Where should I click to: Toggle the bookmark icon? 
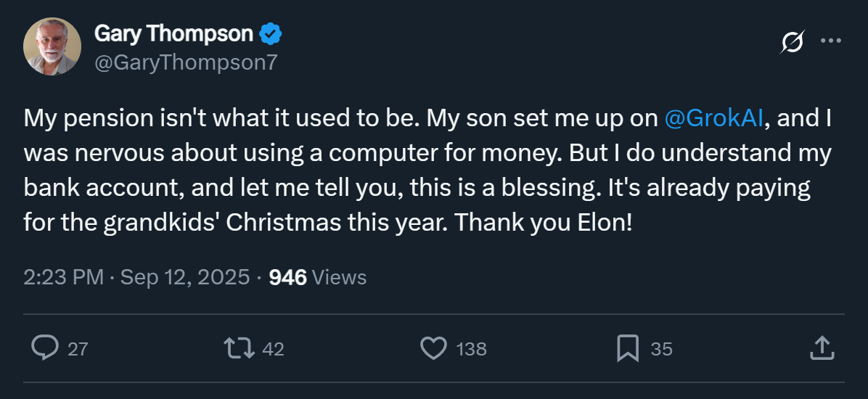pyautogui.click(x=627, y=348)
